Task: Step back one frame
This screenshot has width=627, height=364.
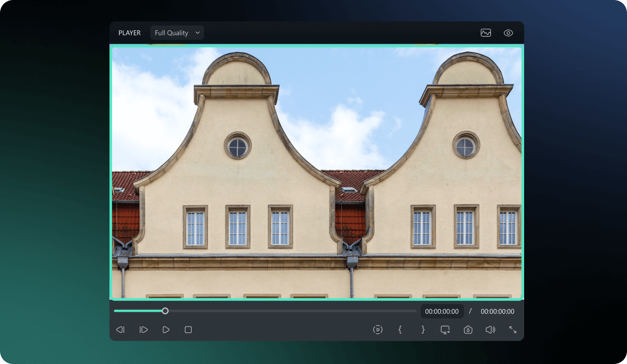Action: (120, 330)
